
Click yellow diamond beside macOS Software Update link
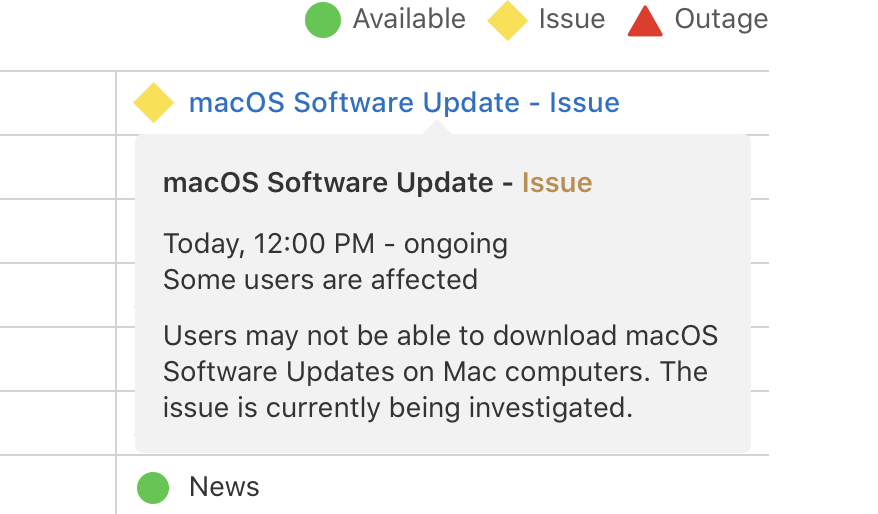[154, 103]
